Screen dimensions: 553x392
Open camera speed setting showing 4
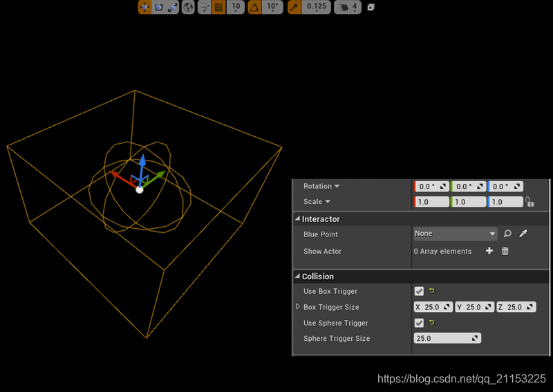348,7
